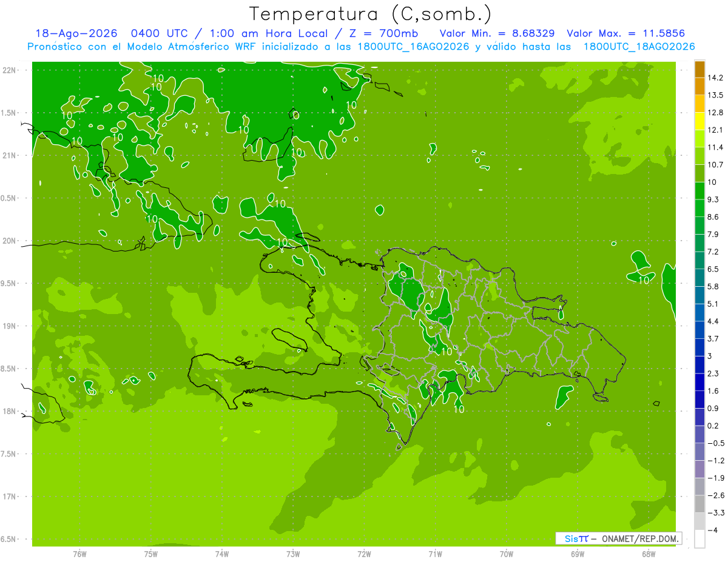Click the '68W' longitude label
The height and width of the screenshot is (562, 728).
[649, 554]
